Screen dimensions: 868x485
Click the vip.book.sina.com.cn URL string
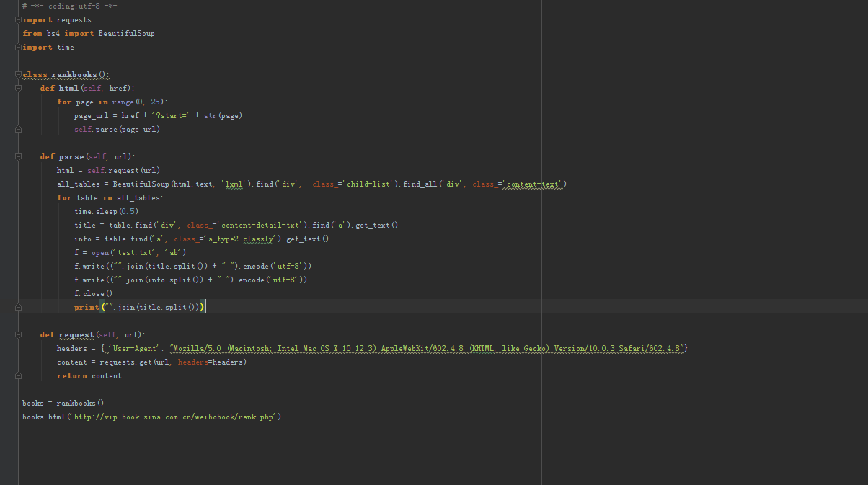pyautogui.click(x=173, y=417)
